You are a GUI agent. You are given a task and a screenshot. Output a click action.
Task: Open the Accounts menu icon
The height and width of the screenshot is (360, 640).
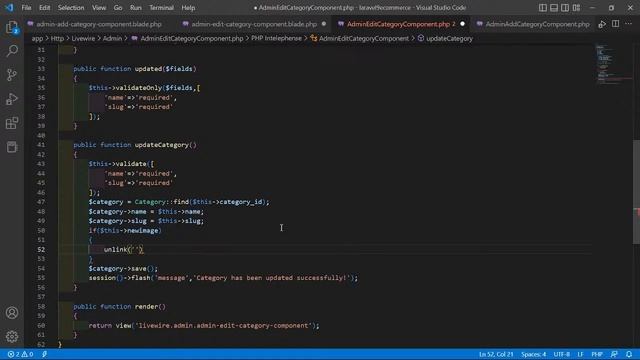click(x=12, y=313)
